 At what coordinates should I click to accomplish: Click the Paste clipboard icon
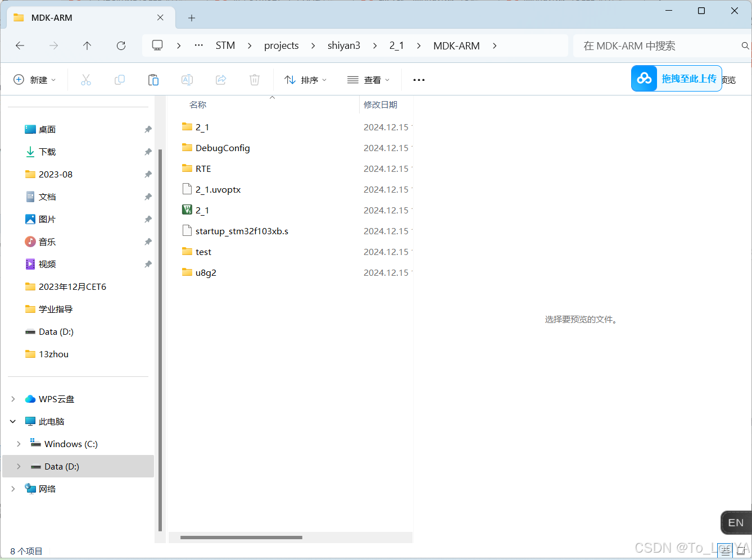(153, 80)
